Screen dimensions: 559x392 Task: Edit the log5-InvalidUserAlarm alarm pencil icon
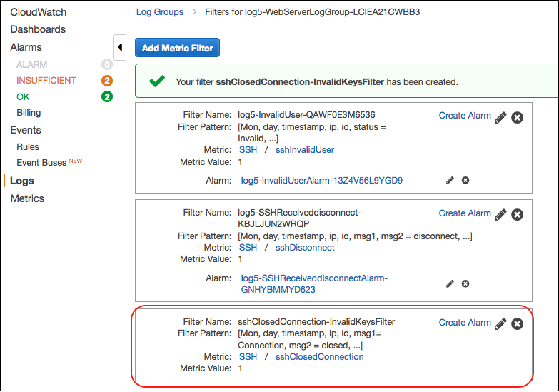point(450,181)
